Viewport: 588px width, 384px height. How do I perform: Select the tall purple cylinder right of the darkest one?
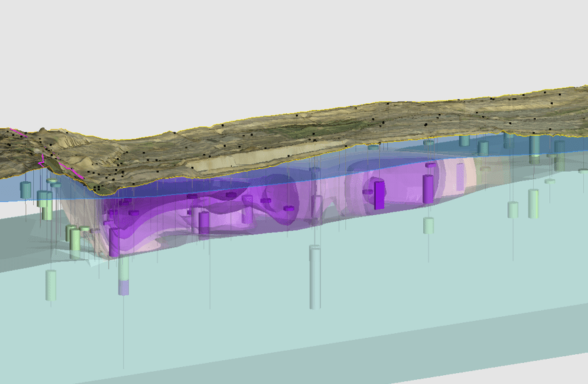point(428,189)
